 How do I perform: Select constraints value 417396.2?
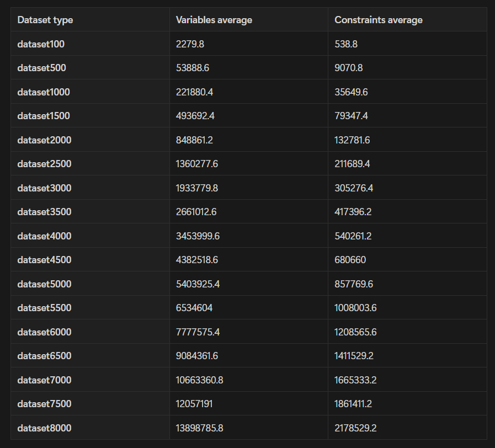tap(353, 212)
